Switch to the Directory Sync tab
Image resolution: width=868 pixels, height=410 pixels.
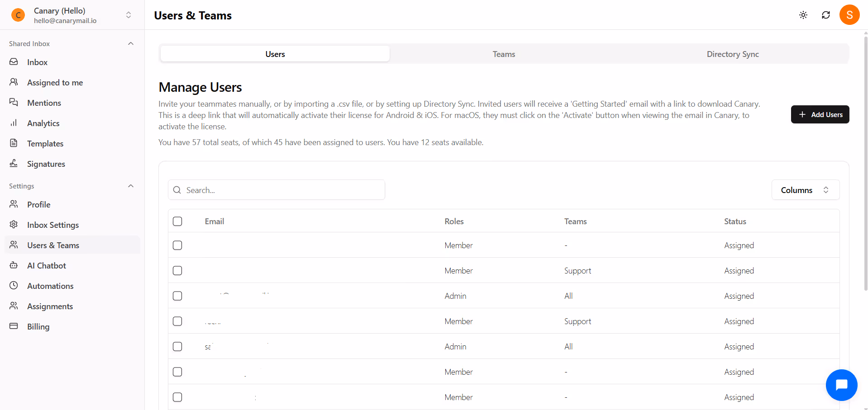tap(733, 54)
